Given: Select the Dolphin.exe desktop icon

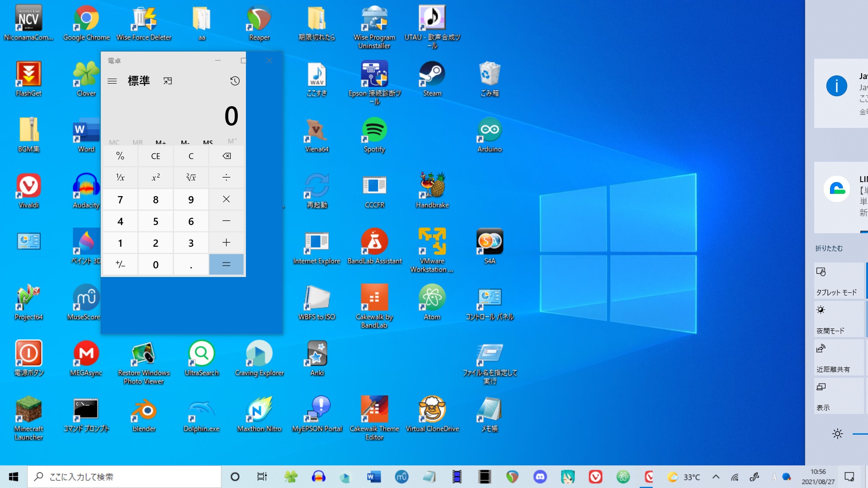Looking at the screenshot, I should [202, 414].
